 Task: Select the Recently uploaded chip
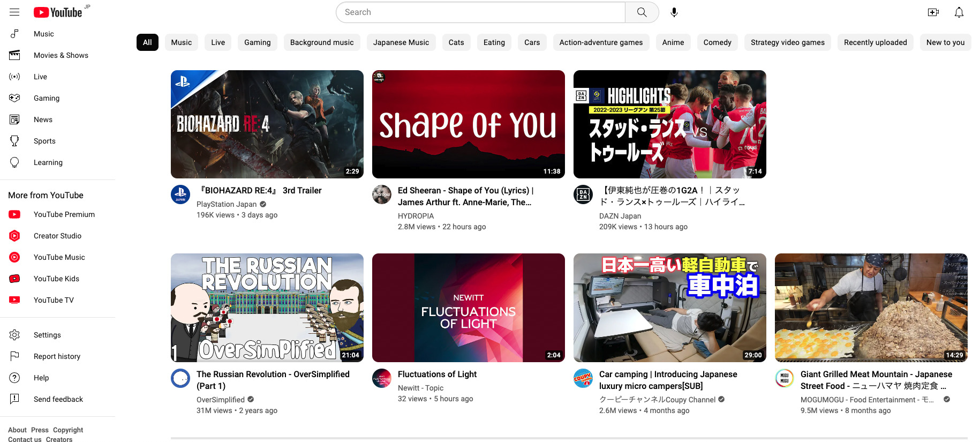coord(876,42)
